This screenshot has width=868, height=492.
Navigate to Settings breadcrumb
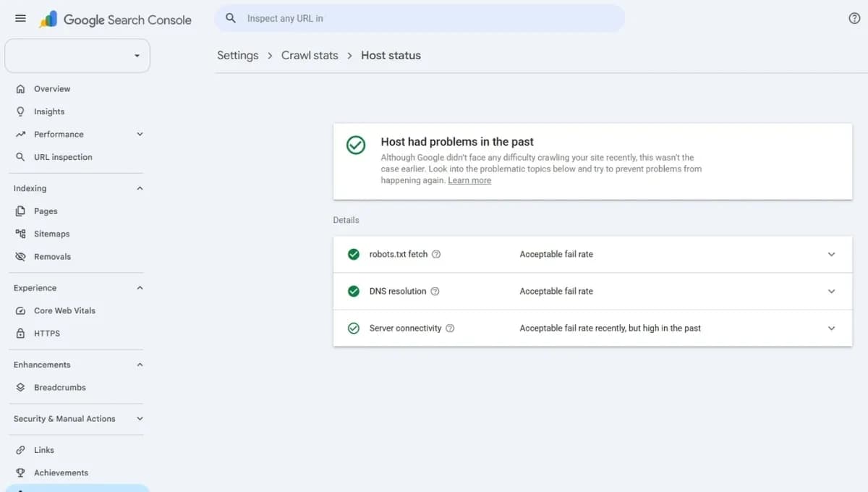click(237, 56)
